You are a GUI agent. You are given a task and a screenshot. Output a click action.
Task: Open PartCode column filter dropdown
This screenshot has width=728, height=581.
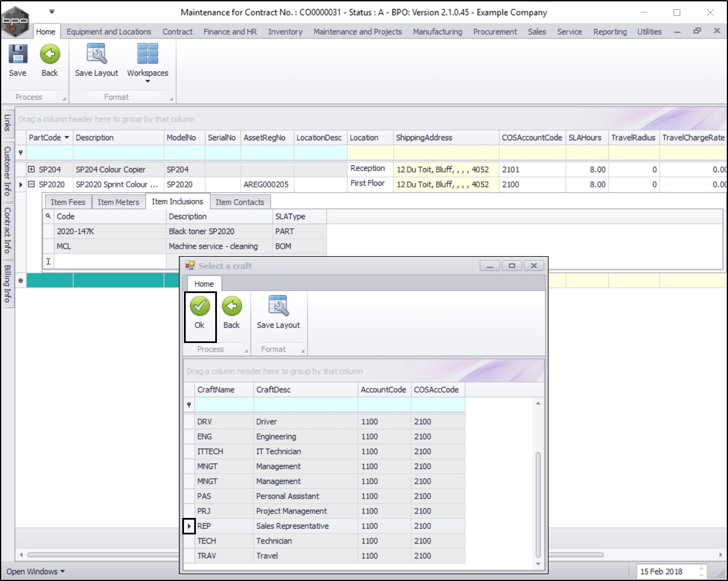[67, 137]
